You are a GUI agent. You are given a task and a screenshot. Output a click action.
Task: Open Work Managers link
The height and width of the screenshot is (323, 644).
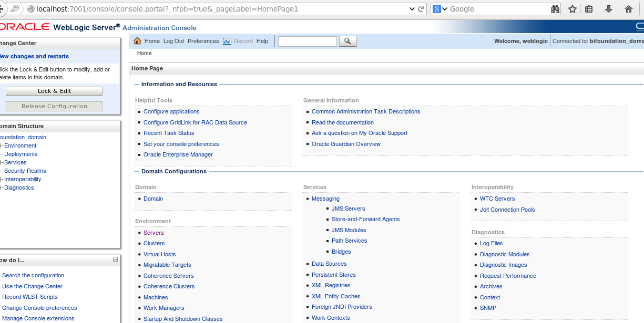coord(164,308)
